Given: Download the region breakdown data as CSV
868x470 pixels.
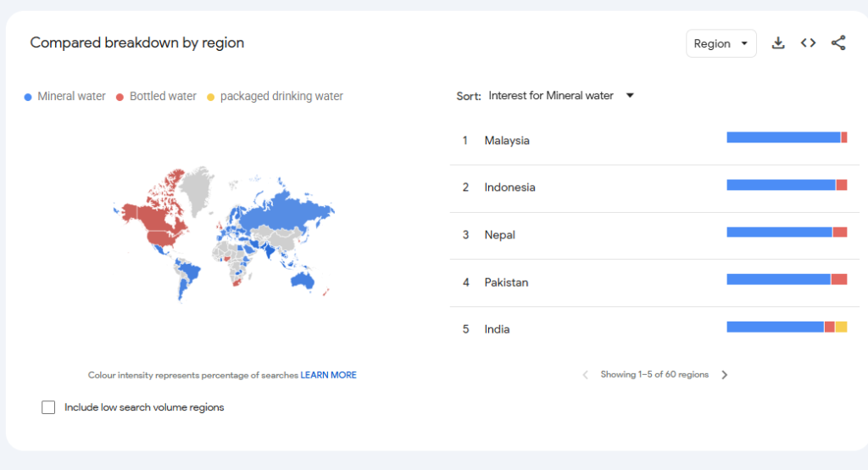Looking at the screenshot, I should (x=778, y=43).
